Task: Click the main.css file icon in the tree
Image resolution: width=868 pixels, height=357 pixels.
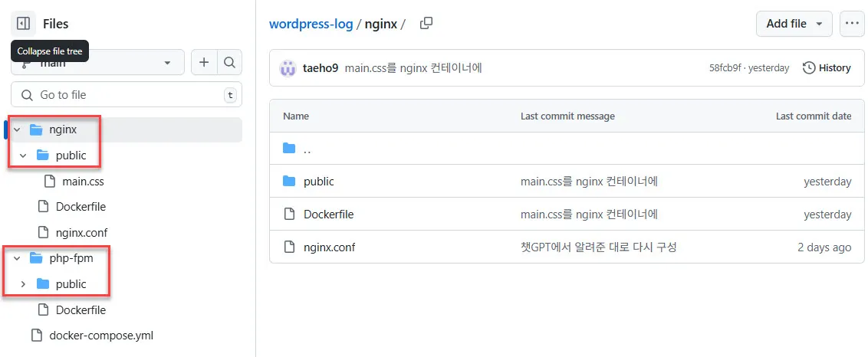Action: [x=50, y=181]
